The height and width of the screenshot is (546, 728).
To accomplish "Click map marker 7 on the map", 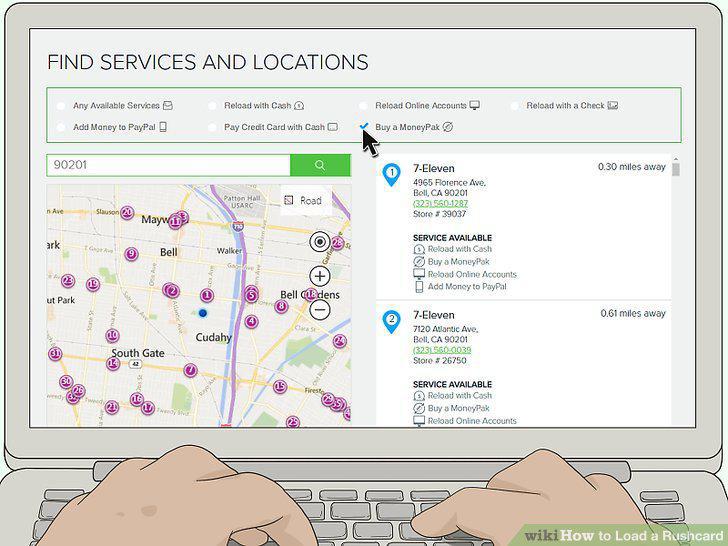I will click(190, 370).
